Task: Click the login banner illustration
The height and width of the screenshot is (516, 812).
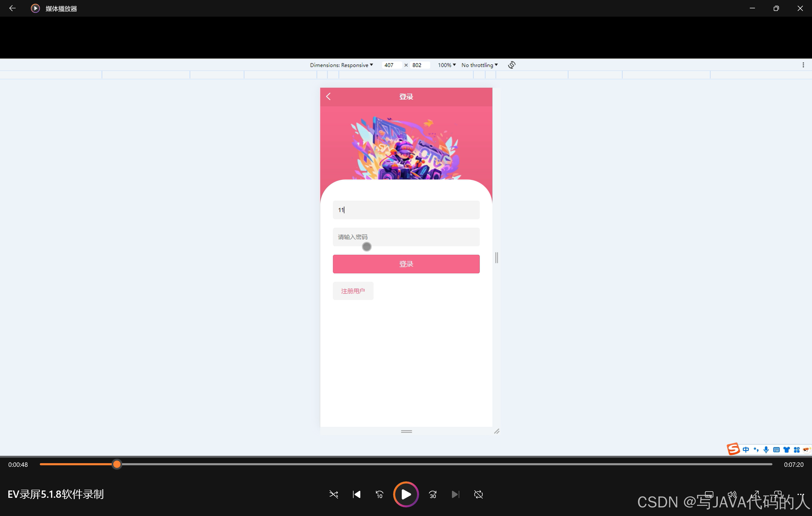Action: [406, 148]
